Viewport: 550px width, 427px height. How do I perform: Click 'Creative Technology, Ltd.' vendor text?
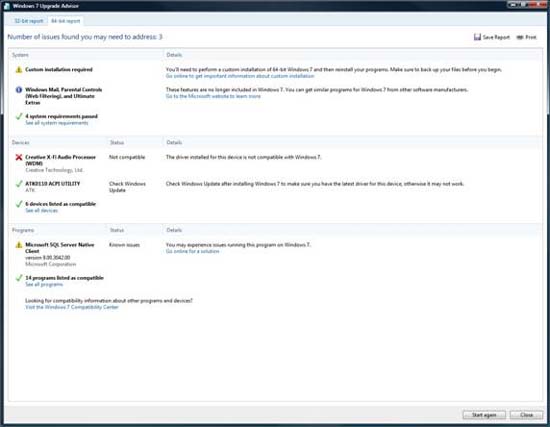coord(54,170)
